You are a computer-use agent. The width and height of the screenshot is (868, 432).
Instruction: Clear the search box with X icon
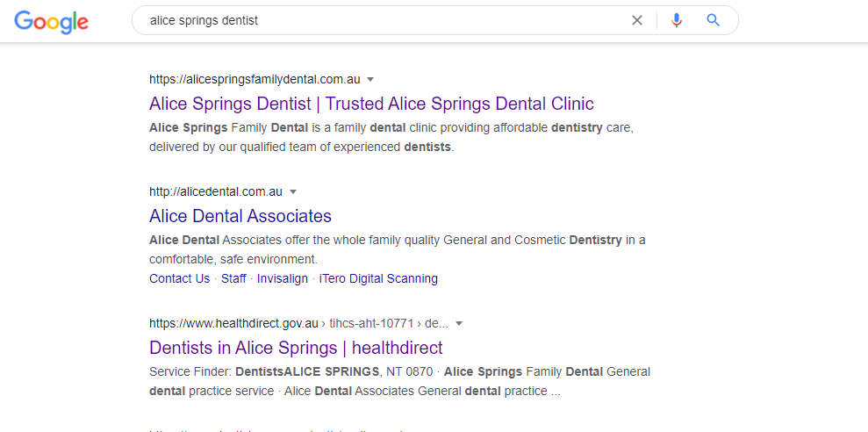[637, 20]
